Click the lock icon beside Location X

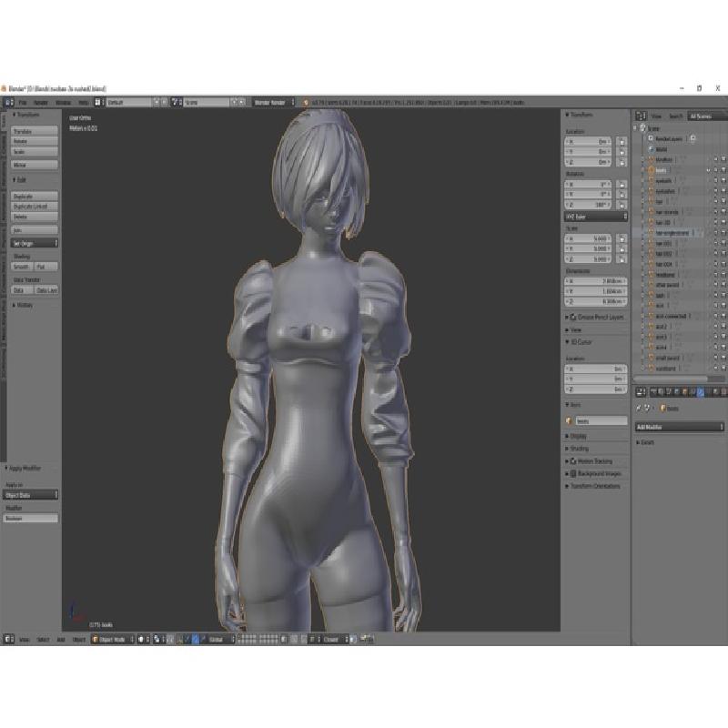coord(622,142)
